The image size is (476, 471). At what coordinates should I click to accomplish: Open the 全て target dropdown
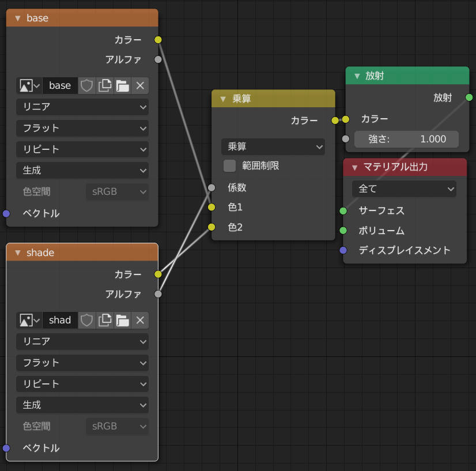coord(404,189)
